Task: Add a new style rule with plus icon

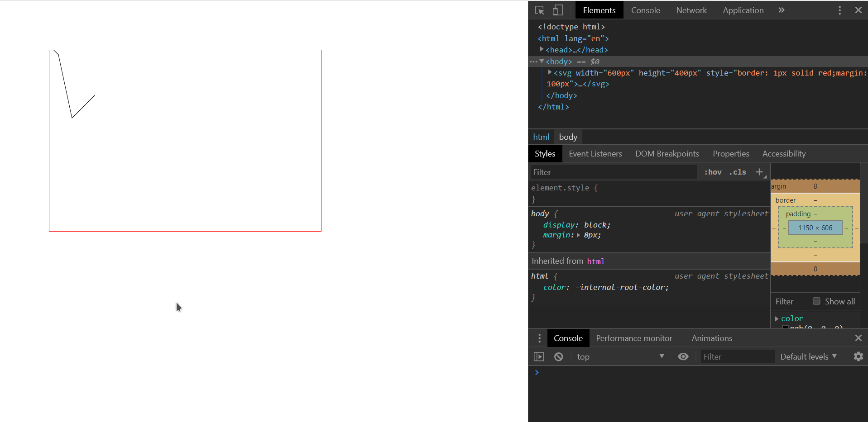Action: pos(759,172)
